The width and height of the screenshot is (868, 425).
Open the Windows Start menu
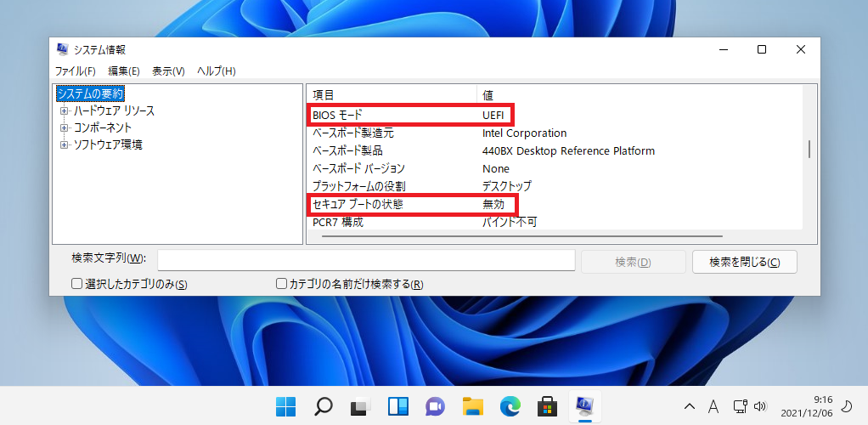(x=285, y=407)
